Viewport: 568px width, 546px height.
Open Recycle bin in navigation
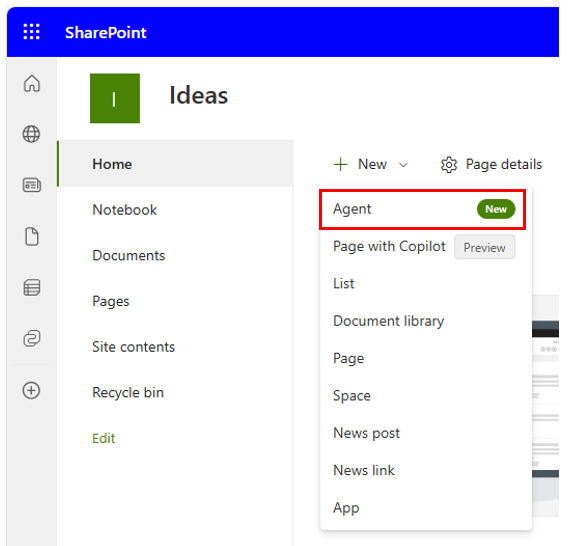(128, 392)
